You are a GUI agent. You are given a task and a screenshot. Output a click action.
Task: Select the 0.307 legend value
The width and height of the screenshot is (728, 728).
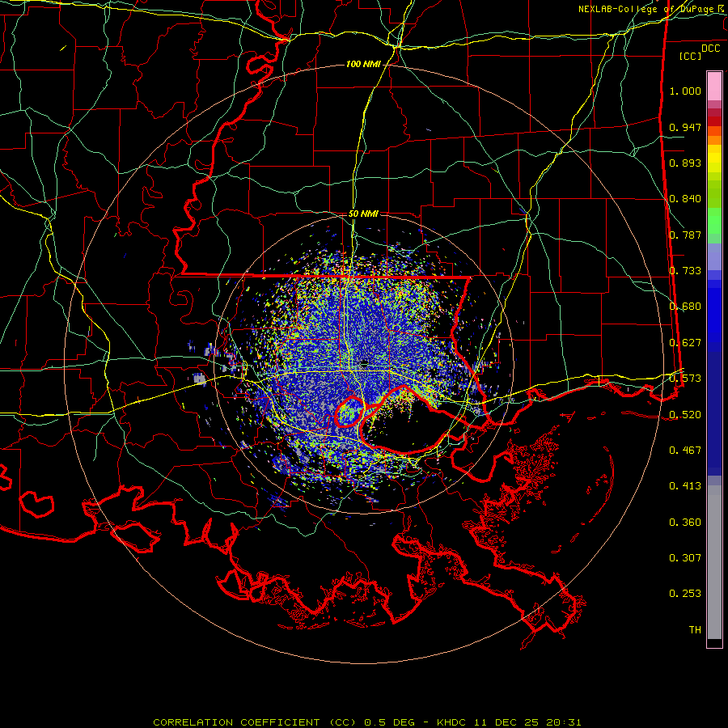click(x=685, y=558)
